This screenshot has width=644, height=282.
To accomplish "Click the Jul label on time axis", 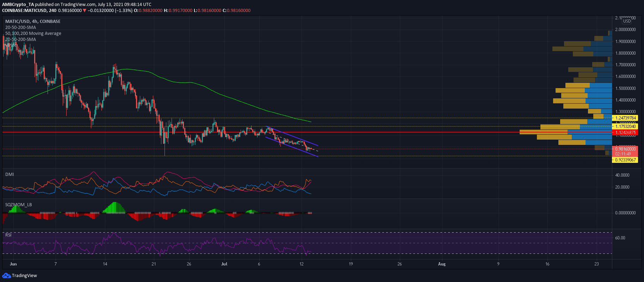I will point(224,264).
